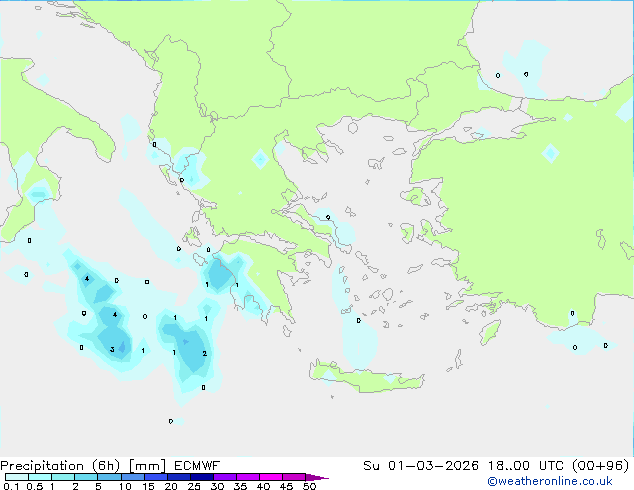This screenshot has width=634, height=490.
Task: Select the 5–10 mm legend swatch
Action: tap(110, 477)
